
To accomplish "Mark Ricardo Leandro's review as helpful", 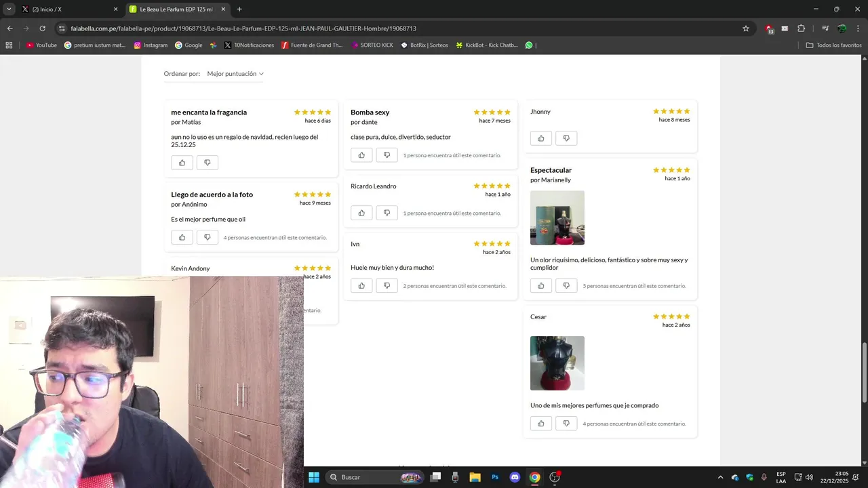I will (361, 213).
